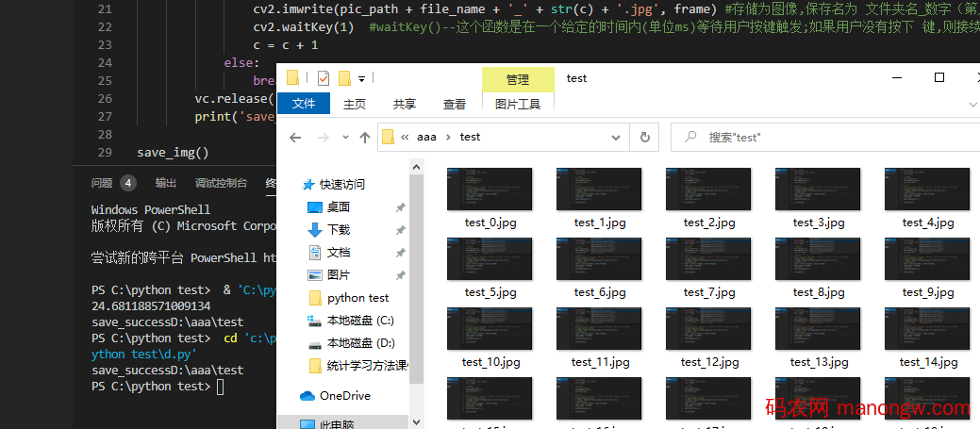This screenshot has height=429, width=980.
Task: Toggle the pin icon beside 图片
Action: pyautogui.click(x=400, y=275)
